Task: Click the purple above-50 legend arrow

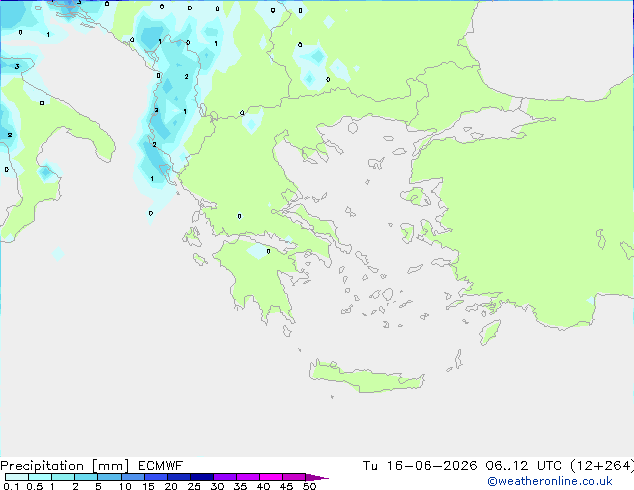Action: click(317, 477)
